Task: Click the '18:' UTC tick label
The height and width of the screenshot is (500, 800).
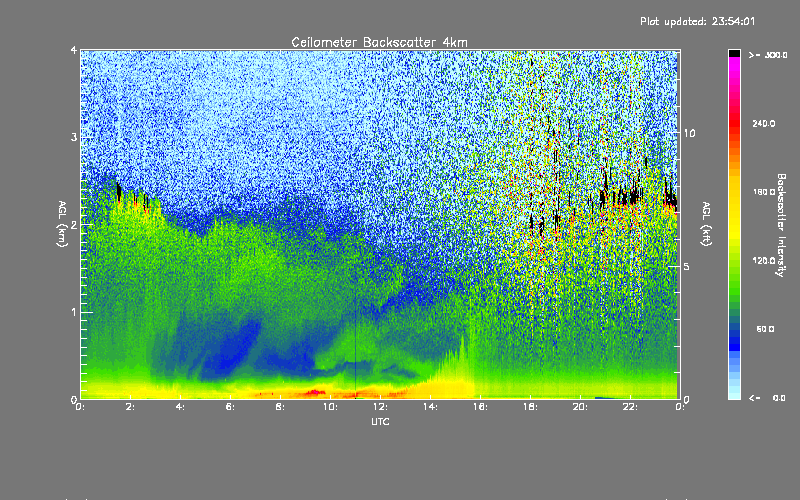Action: point(530,407)
